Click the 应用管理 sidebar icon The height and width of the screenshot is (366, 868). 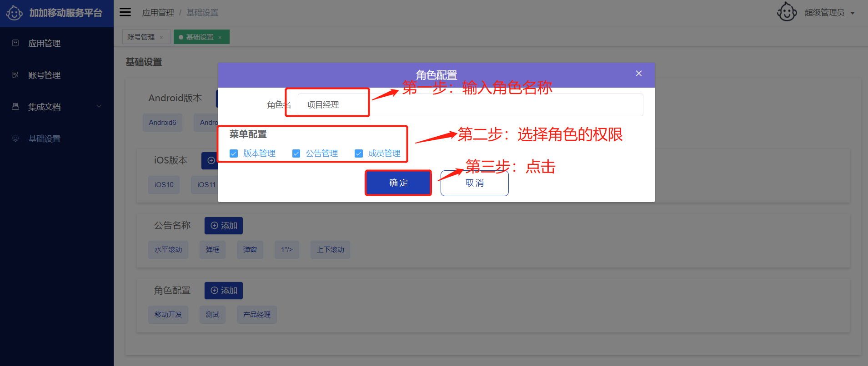pyautogui.click(x=15, y=43)
